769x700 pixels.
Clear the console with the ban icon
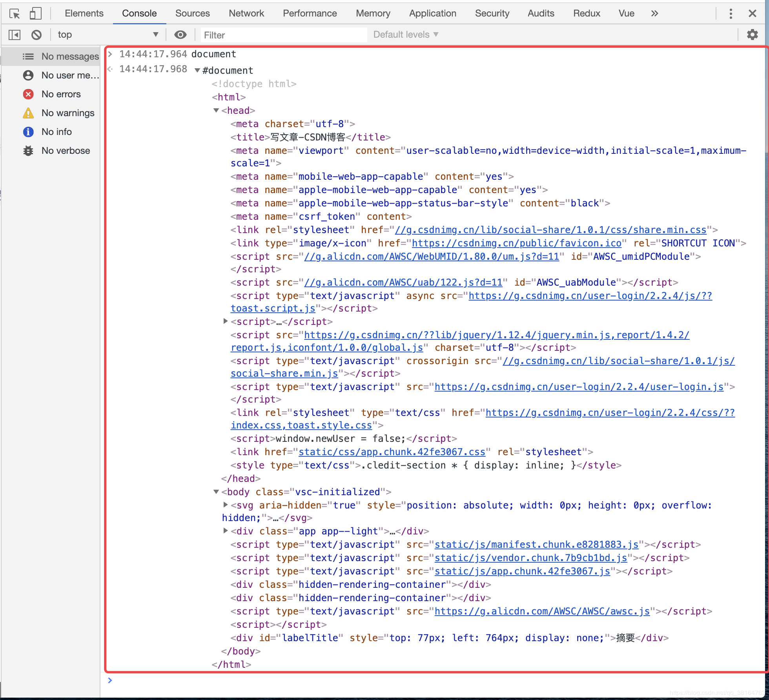(x=36, y=35)
